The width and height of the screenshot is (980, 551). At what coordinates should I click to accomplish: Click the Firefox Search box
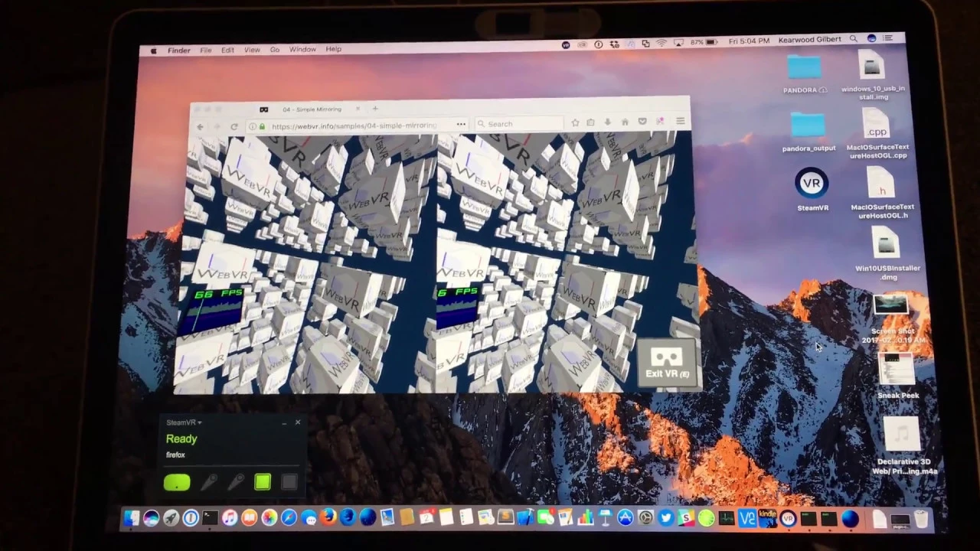click(x=519, y=123)
